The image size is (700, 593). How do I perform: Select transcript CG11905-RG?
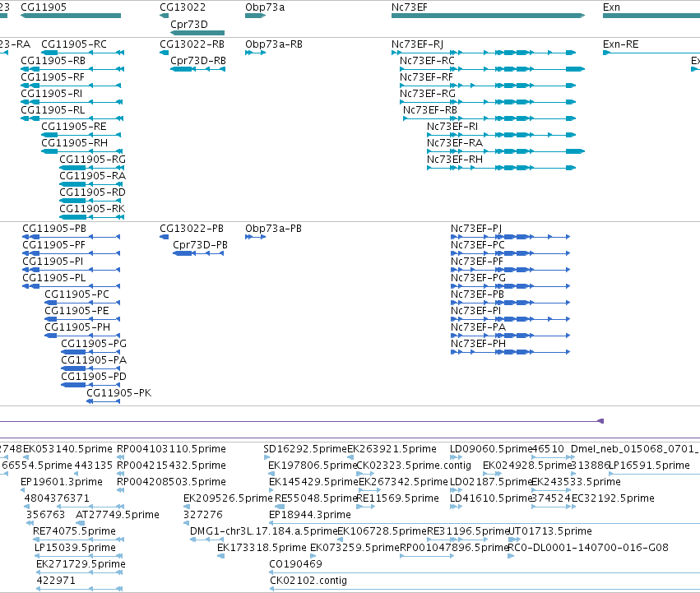click(92, 160)
